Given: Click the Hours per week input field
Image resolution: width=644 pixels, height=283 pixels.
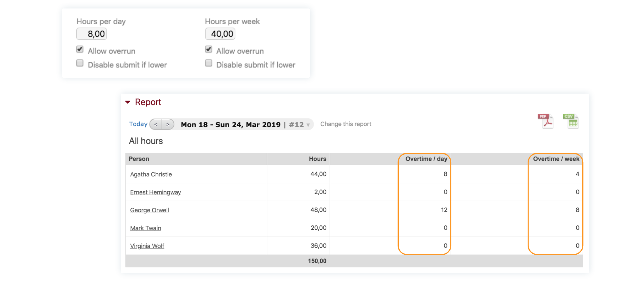Looking at the screenshot, I should coord(220,34).
